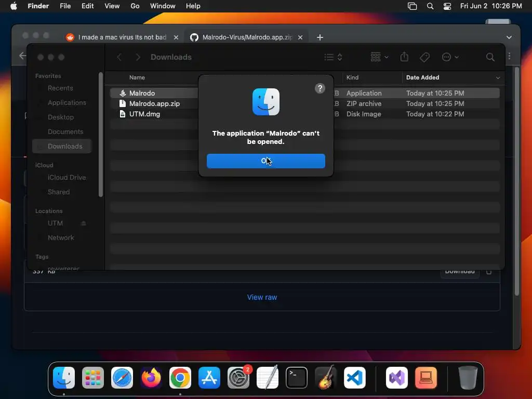Go back in the Finder window
This screenshot has width=532, height=399.
[119, 57]
